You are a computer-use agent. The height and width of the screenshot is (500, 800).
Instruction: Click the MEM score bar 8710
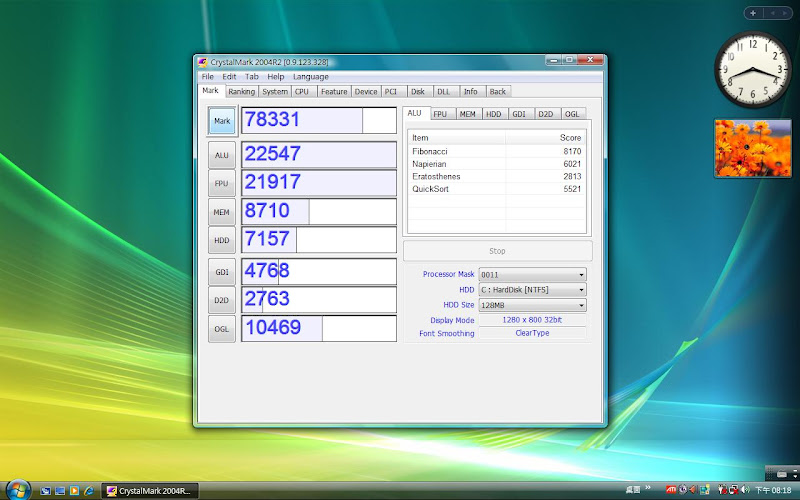319,212
